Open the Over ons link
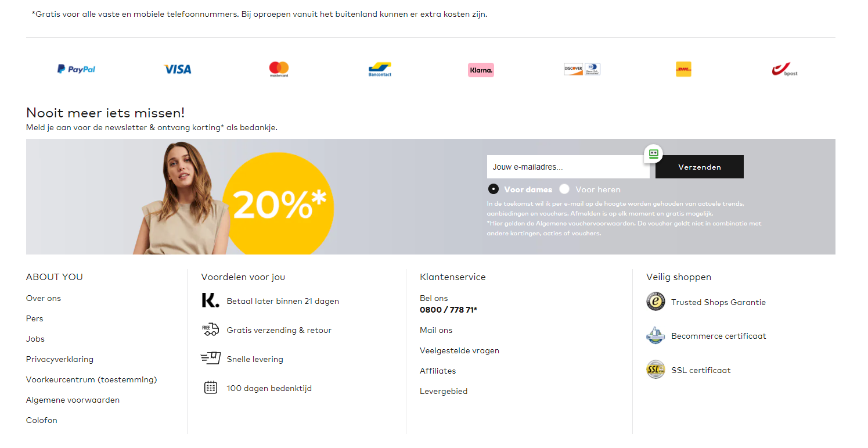Viewport: 868px width, 448px height. click(x=44, y=298)
